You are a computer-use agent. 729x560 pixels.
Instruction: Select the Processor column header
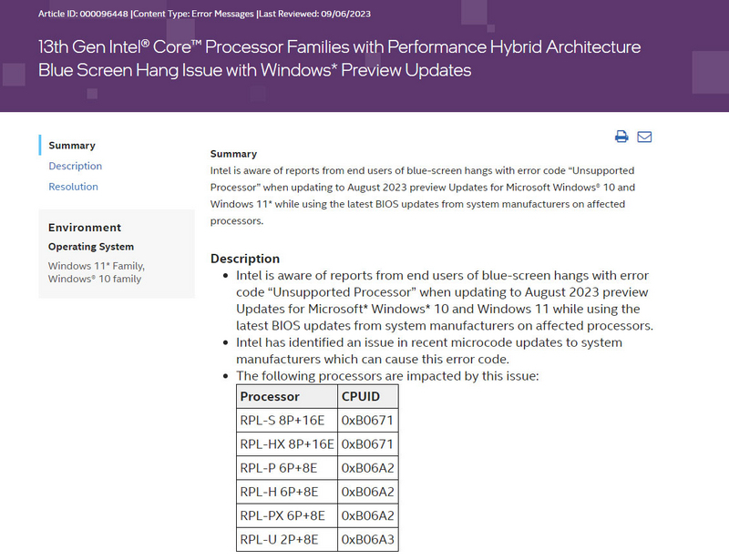[287, 396]
